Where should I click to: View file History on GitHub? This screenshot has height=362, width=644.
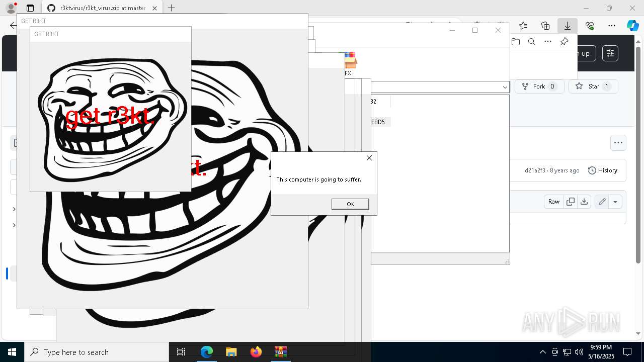pyautogui.click(x=603, y=170)
